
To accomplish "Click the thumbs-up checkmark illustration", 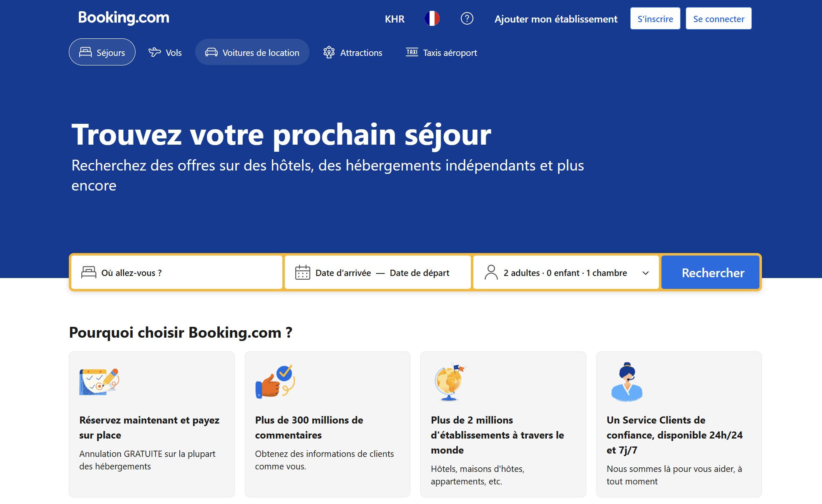I will [275, 381].
